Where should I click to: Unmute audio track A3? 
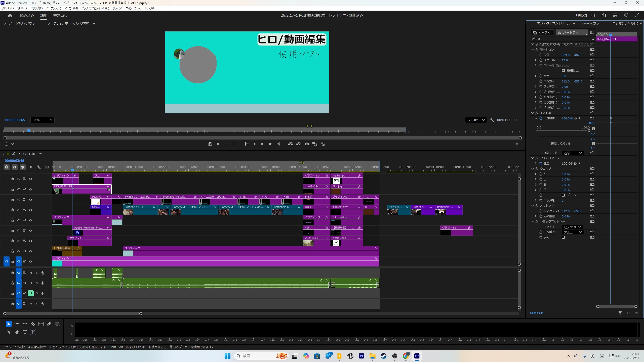coord(31,293)
